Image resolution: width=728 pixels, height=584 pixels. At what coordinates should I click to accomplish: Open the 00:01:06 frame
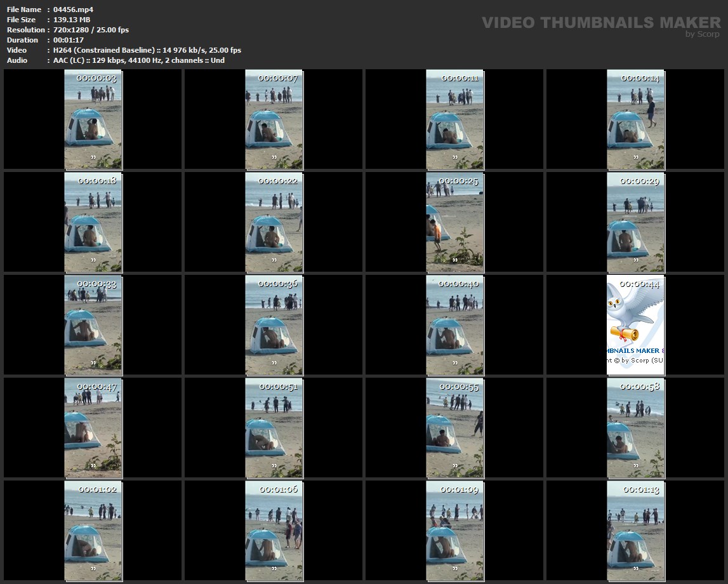coord(274,531)
